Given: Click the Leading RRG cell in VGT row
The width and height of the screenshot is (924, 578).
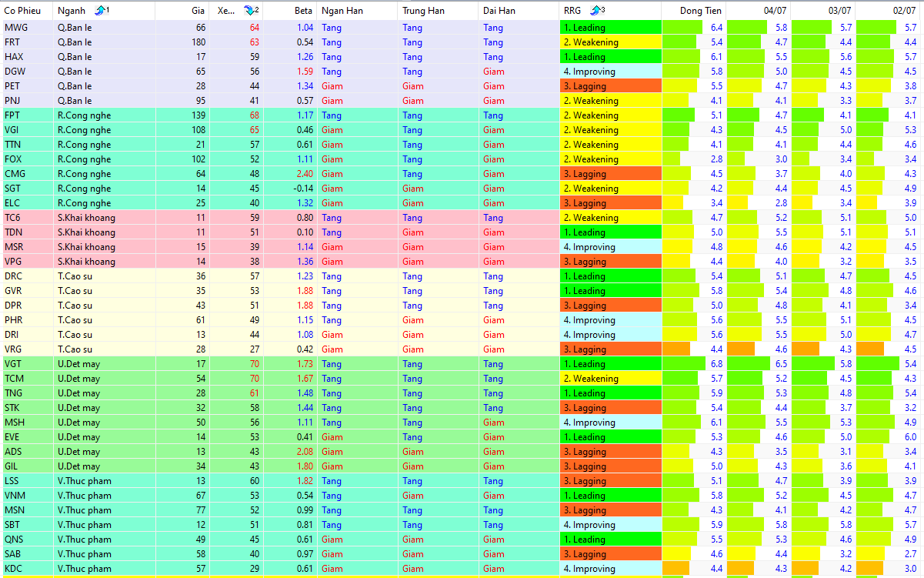Looking at the screenshot, I should pyautogui.click(x=611, y=364).
